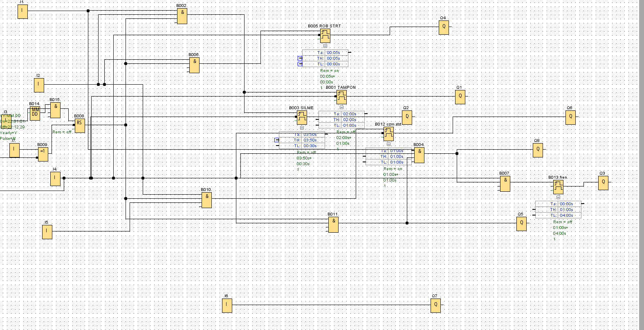644x330 pixels.
Task: Click the TH 01:00s value under B013
Action: [566, 210]
